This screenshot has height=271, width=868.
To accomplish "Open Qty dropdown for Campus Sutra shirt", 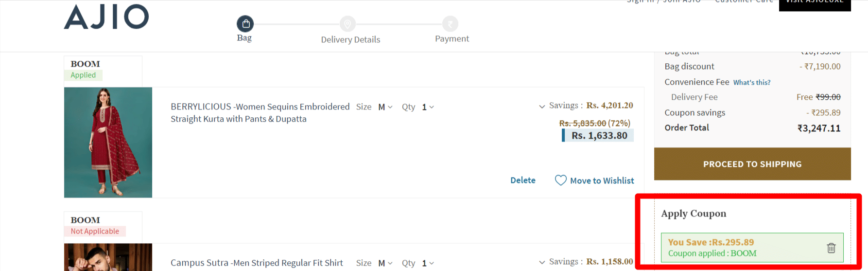I will [x=428, y=263].
